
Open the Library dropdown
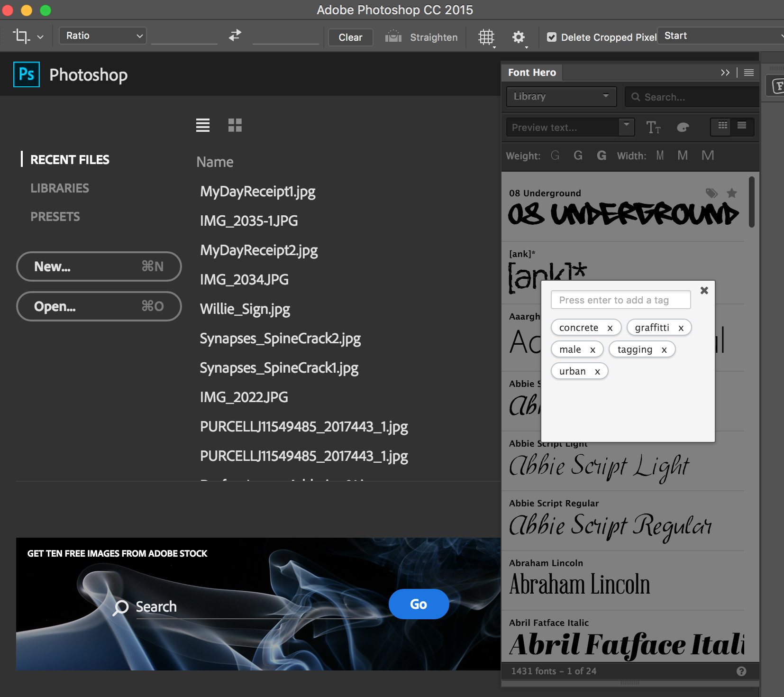561,96
